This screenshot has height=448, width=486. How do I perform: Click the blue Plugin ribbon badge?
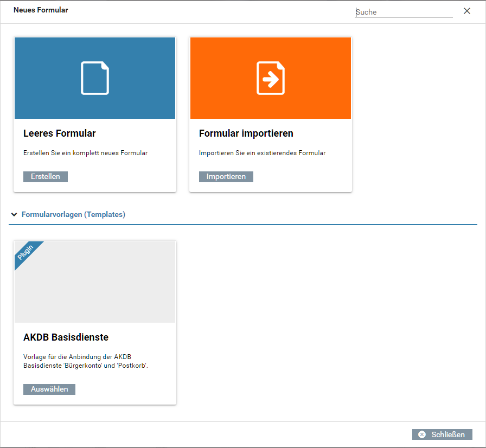tap(27, 253)
